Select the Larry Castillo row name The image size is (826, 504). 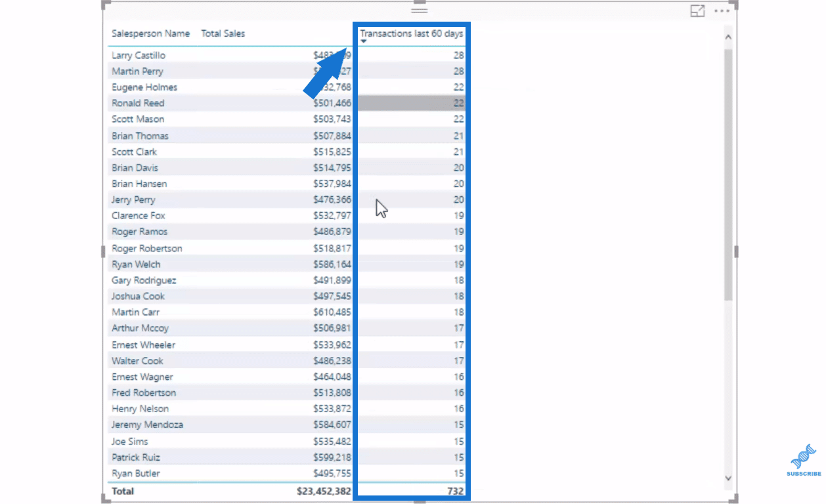(139, 55)
